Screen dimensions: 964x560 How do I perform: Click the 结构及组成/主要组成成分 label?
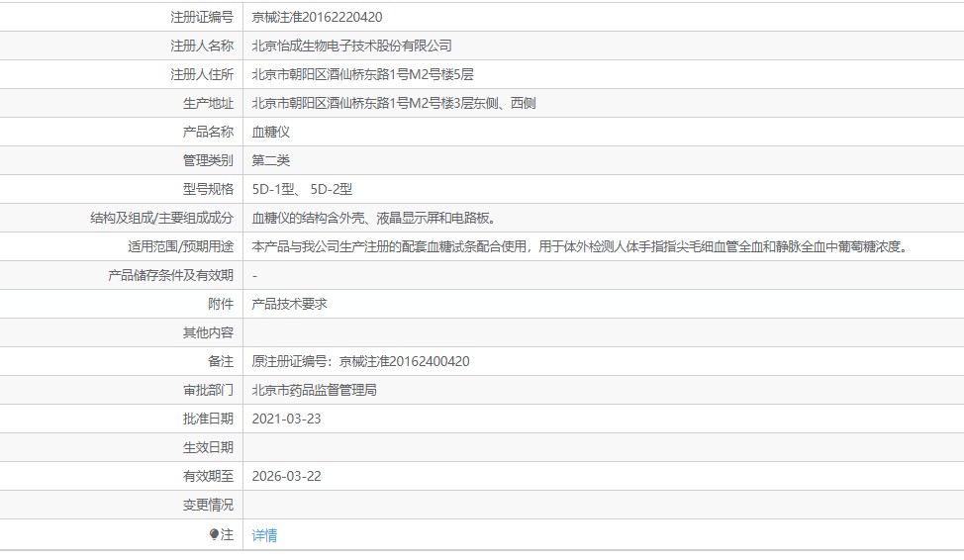tap(162, 219)
